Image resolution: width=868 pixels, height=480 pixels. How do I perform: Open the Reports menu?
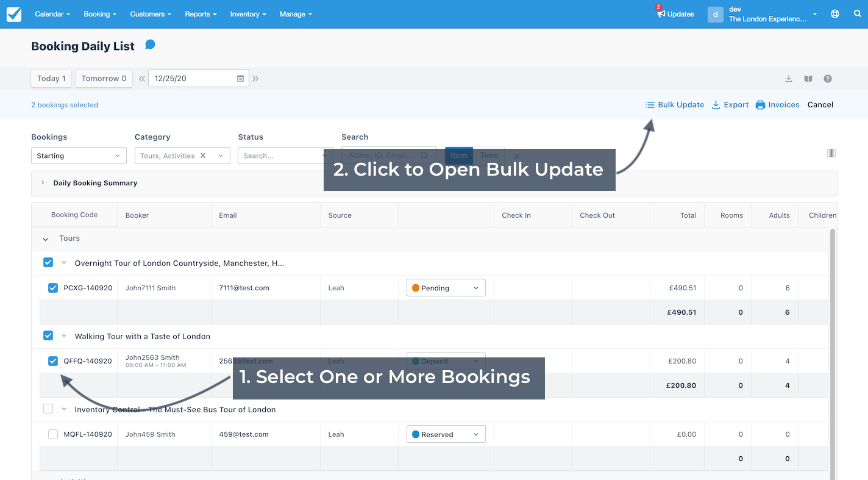click(x=201, y=14)
